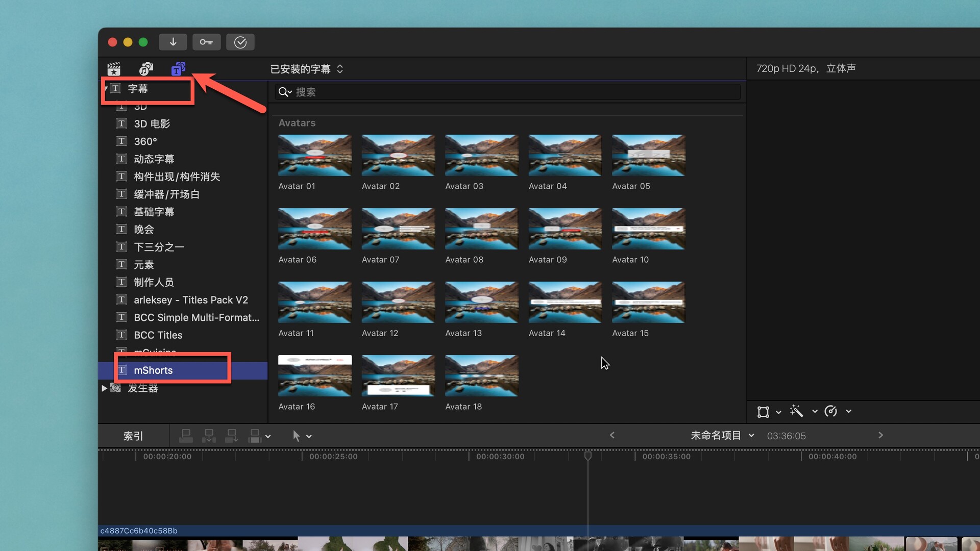
Task: Expand the 发生器 generators category
Action: [x=104, y=388]
